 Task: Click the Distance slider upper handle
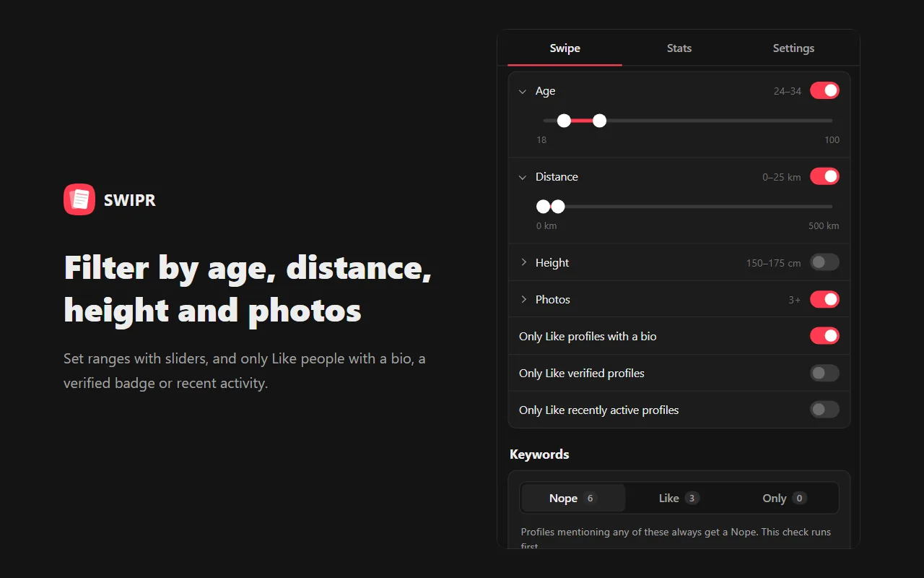(x=558, y=207)
